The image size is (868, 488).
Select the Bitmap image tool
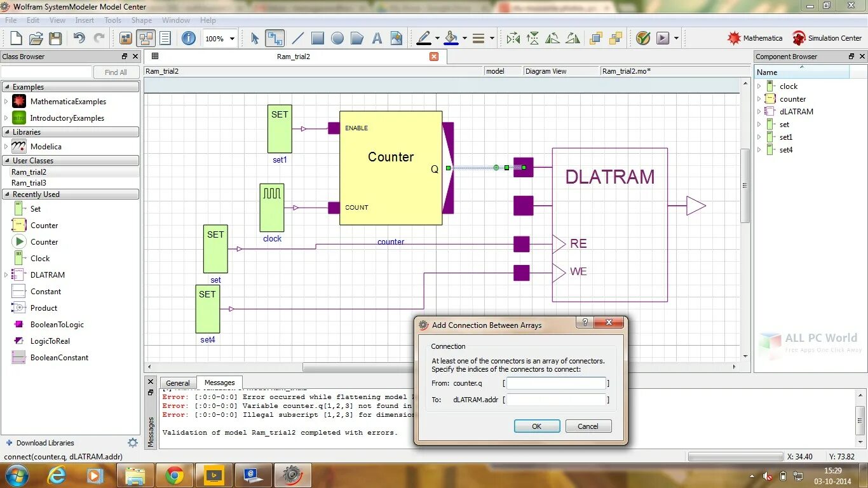coord(397,38)
